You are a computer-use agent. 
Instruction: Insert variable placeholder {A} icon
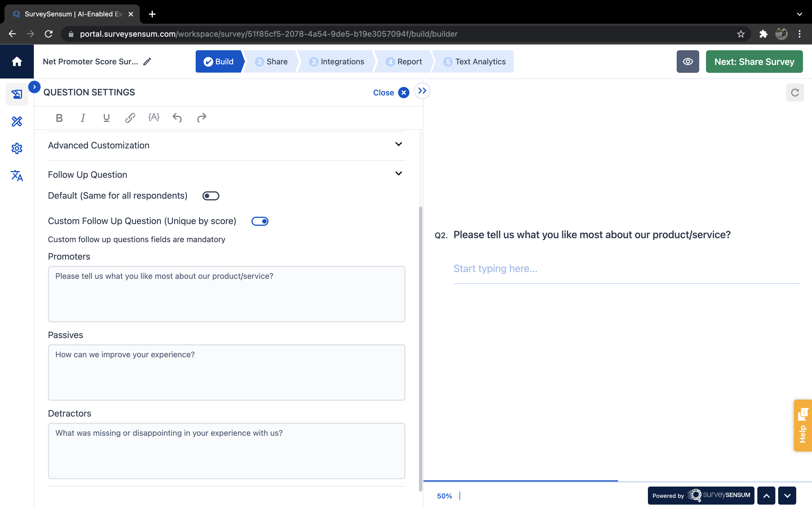tap(154, 117)
